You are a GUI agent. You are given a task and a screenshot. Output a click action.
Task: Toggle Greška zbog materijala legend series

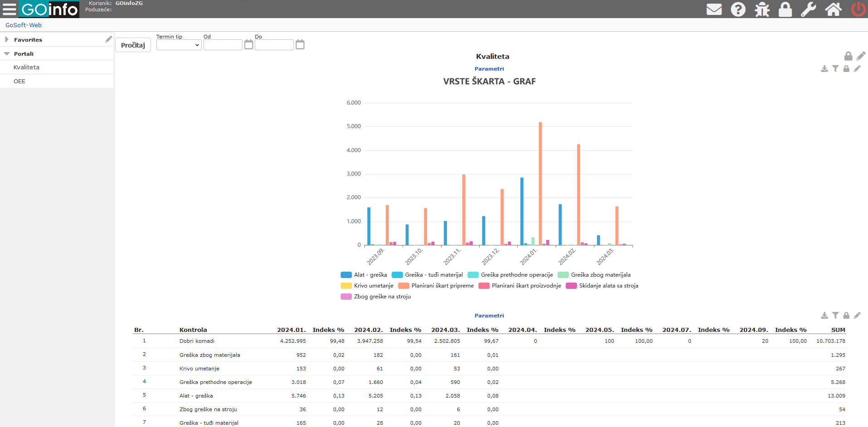pyautogui.click(x=594, y=275)
